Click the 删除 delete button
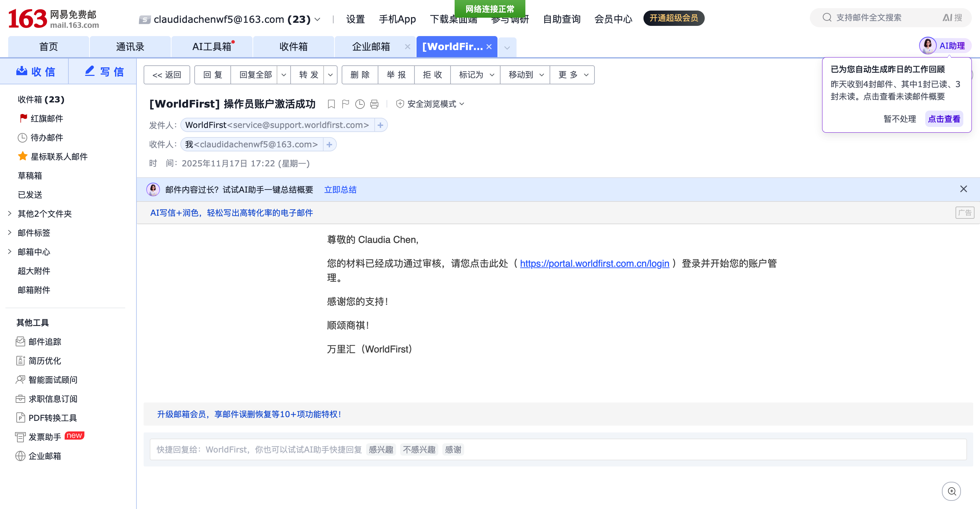Screen dimensions: 980x509 tap(360, 75)
